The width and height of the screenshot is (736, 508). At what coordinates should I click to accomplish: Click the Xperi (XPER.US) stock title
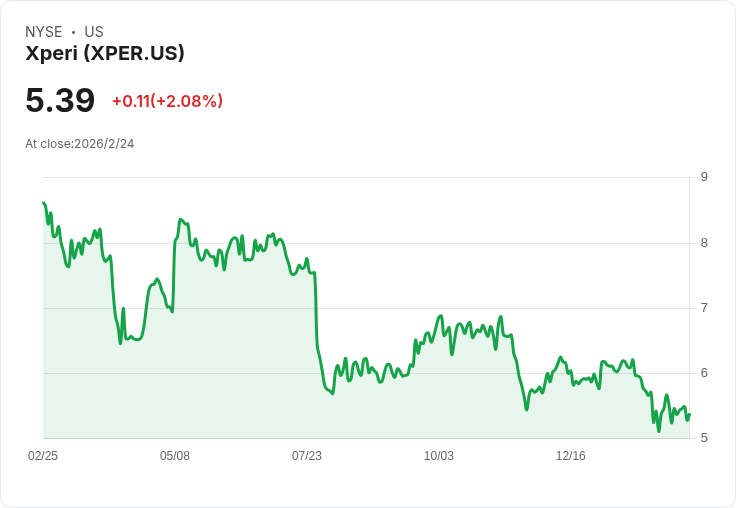click(105, 54)
